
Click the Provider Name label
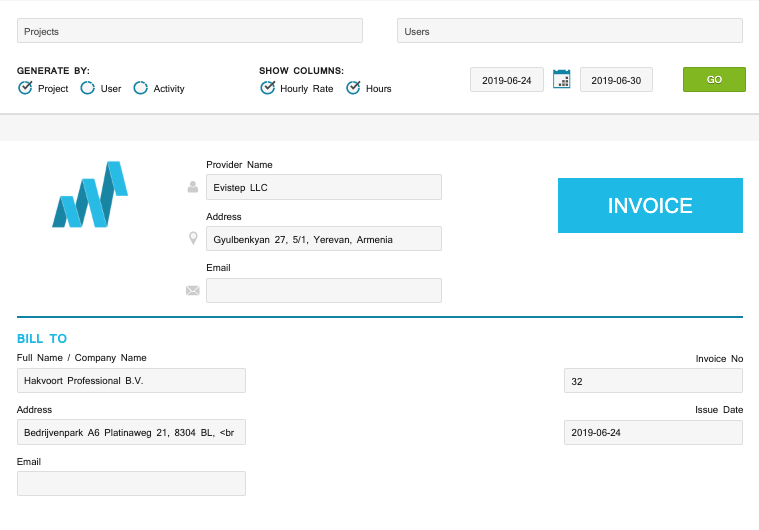[239, 165]
